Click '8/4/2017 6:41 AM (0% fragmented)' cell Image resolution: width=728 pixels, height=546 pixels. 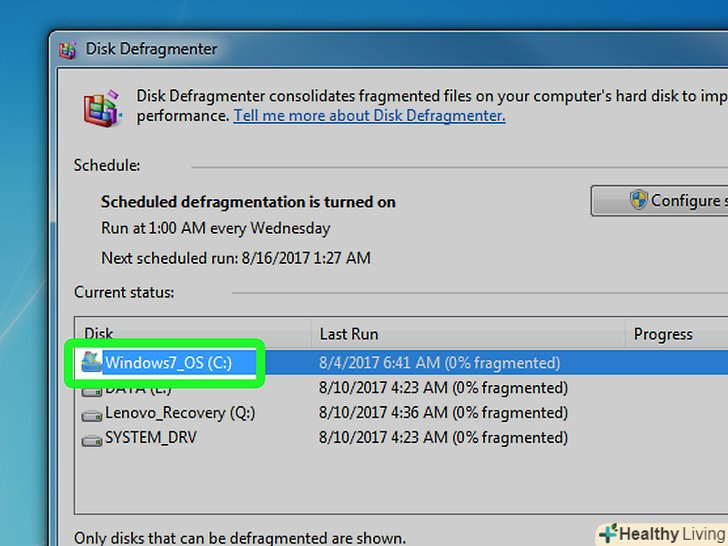440,363
